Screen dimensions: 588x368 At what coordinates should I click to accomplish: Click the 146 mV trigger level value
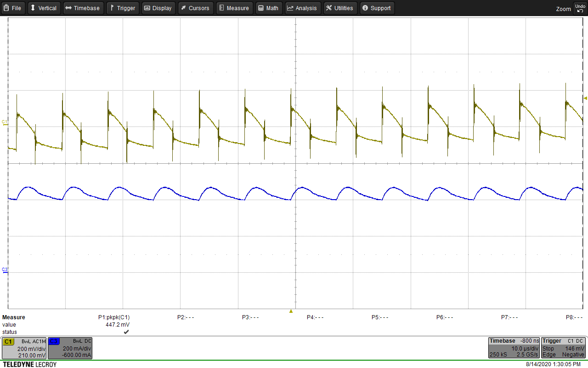pos(576,348)
